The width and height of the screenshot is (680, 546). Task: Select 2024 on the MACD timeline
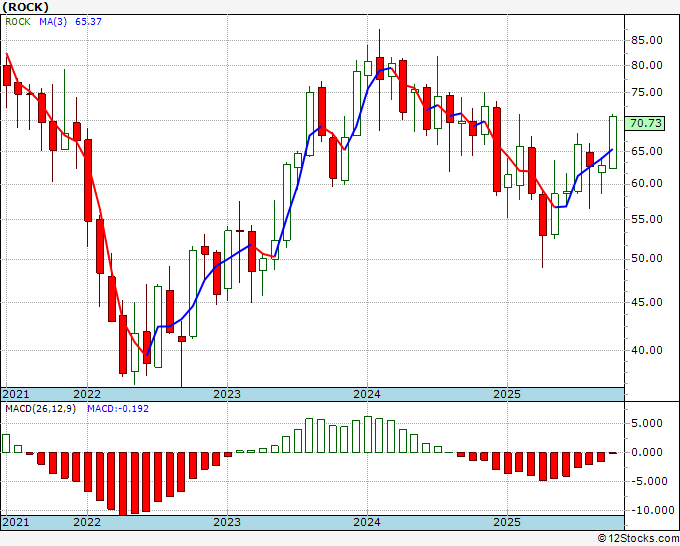pos(367,522)
